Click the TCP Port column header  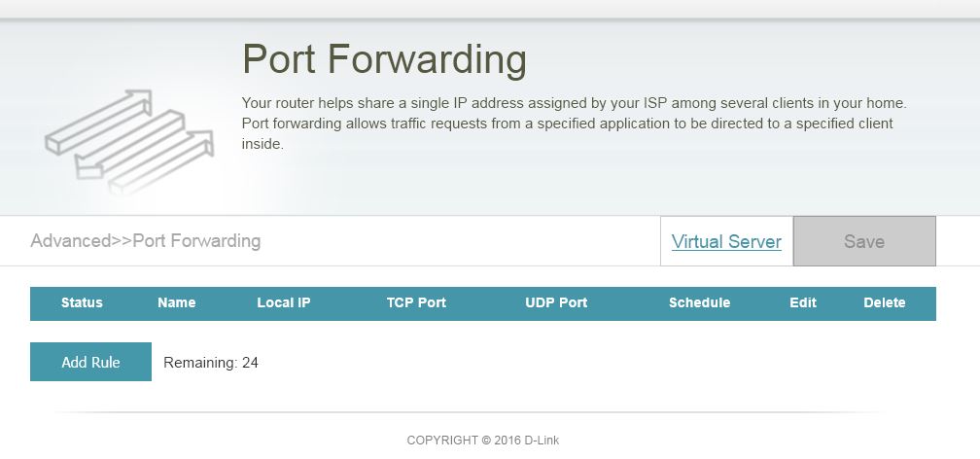[x=416, y=302]
